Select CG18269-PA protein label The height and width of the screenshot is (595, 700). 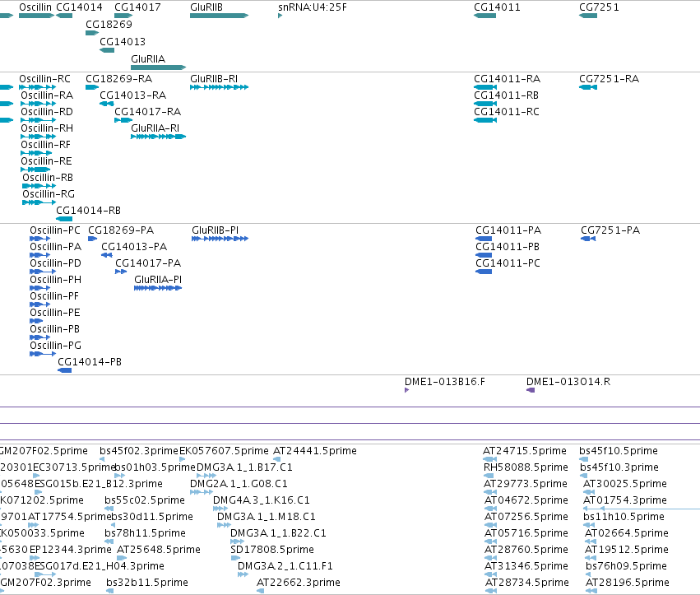tap(121, 230)
